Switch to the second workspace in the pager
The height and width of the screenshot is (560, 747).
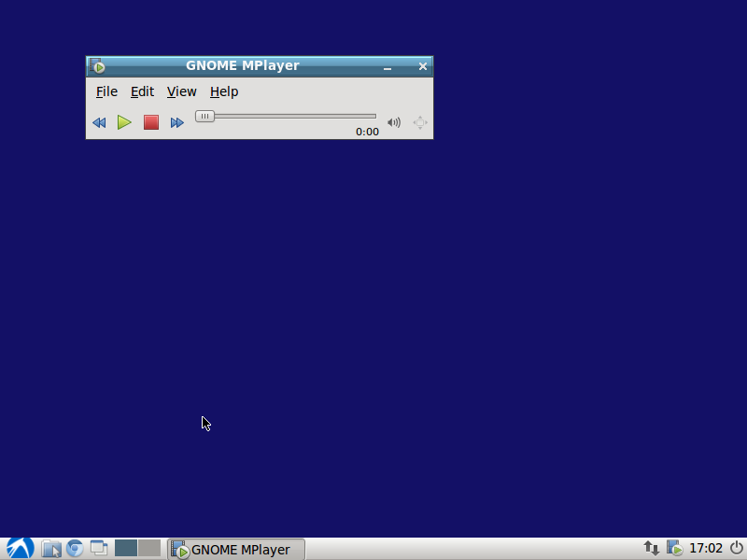[149, 548]
